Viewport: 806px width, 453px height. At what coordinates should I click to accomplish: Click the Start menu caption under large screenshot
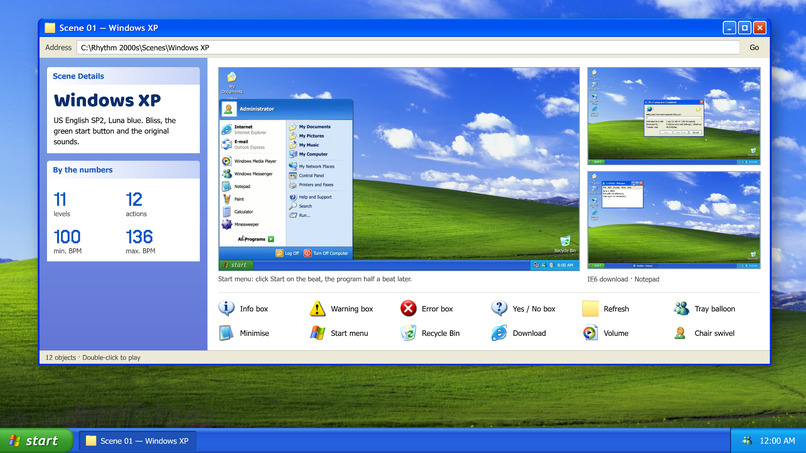[315, 279]
